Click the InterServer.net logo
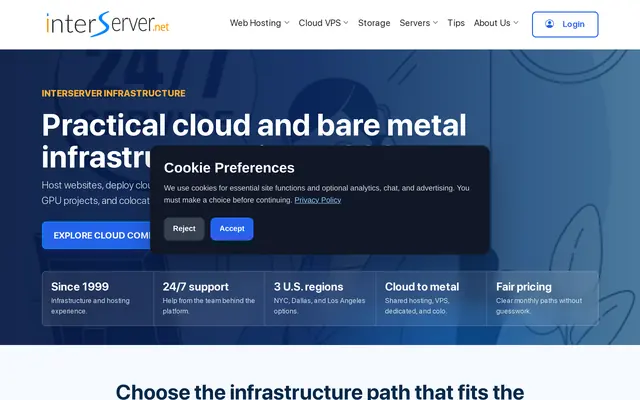The width and height of the screenshot is (640, 400). point(107,24)
